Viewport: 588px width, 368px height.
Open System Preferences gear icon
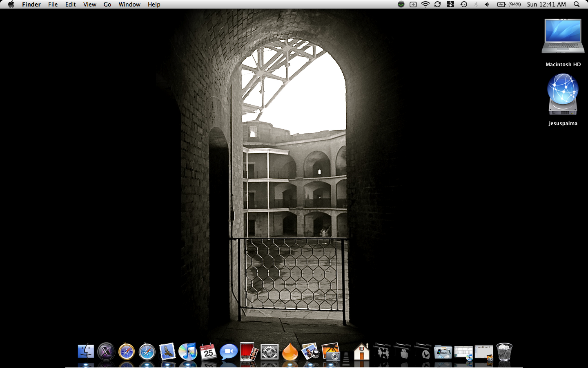(269, 352)
